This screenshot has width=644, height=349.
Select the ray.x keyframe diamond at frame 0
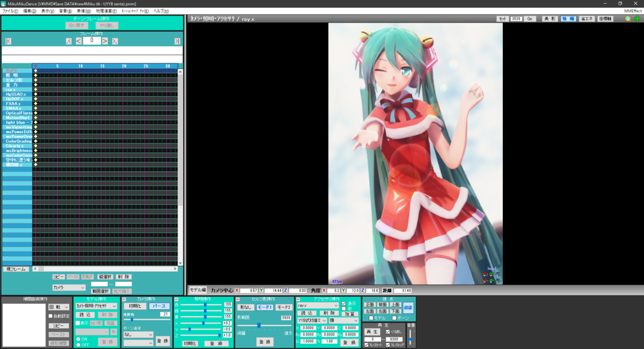[x=35, y=89]
